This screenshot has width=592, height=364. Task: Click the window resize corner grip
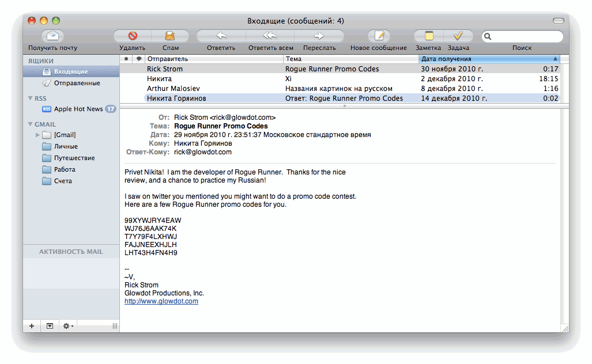tap(565, 328)
